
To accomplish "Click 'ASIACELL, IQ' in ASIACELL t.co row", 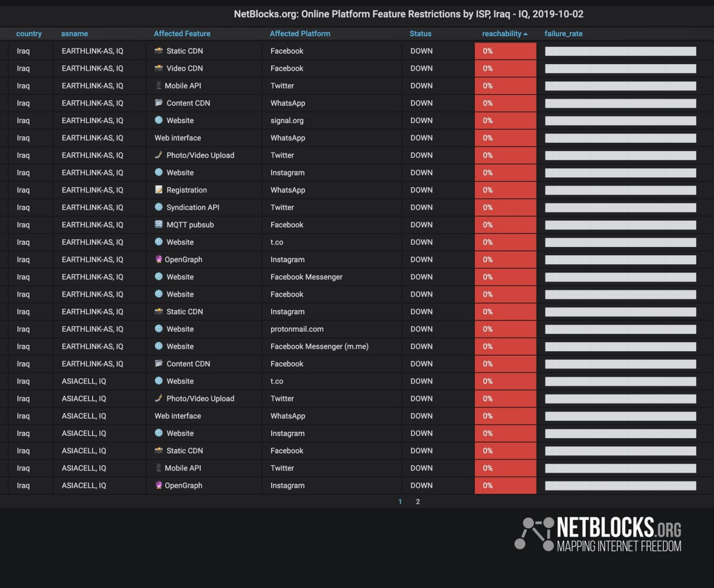I will pos(84,381).
